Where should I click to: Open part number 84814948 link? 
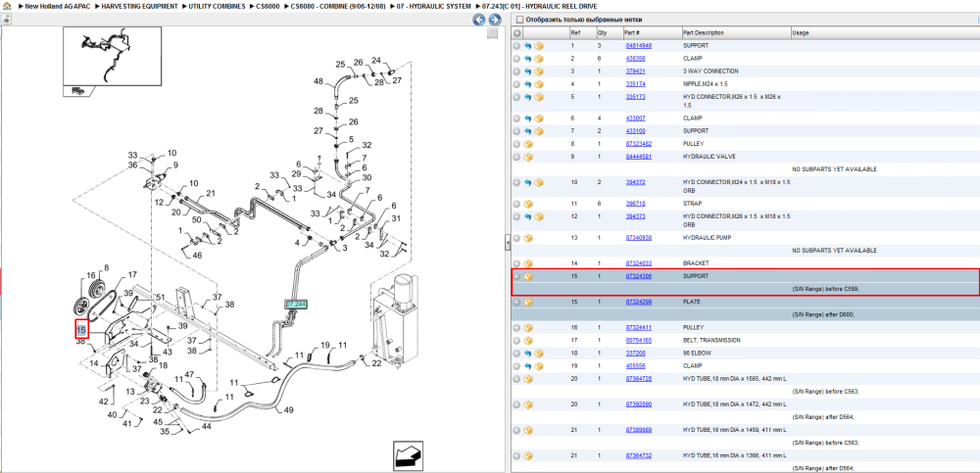pos(639,46)
